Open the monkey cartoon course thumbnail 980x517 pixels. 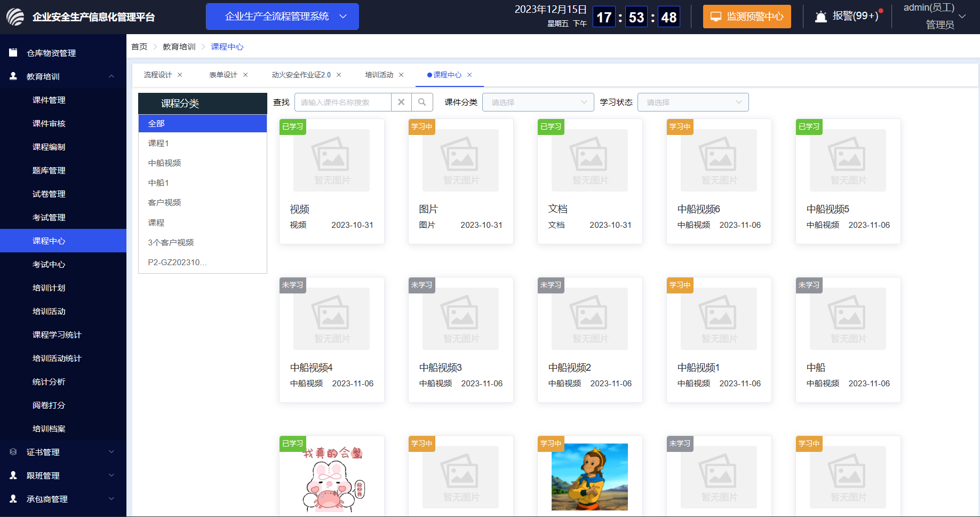click(x=589, y=477)
